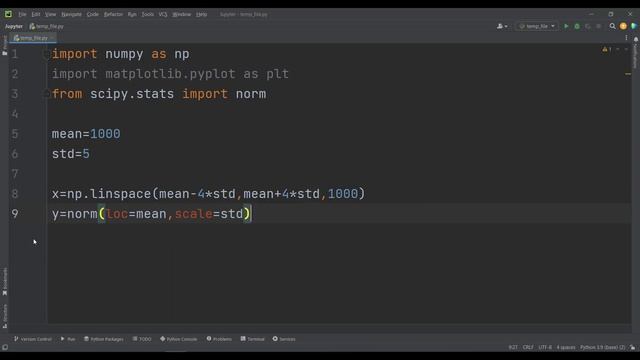Open the Python Packages tool window
Image resolution: width=640 pixels, height=360 pixels.
click(x=104, y=339)
